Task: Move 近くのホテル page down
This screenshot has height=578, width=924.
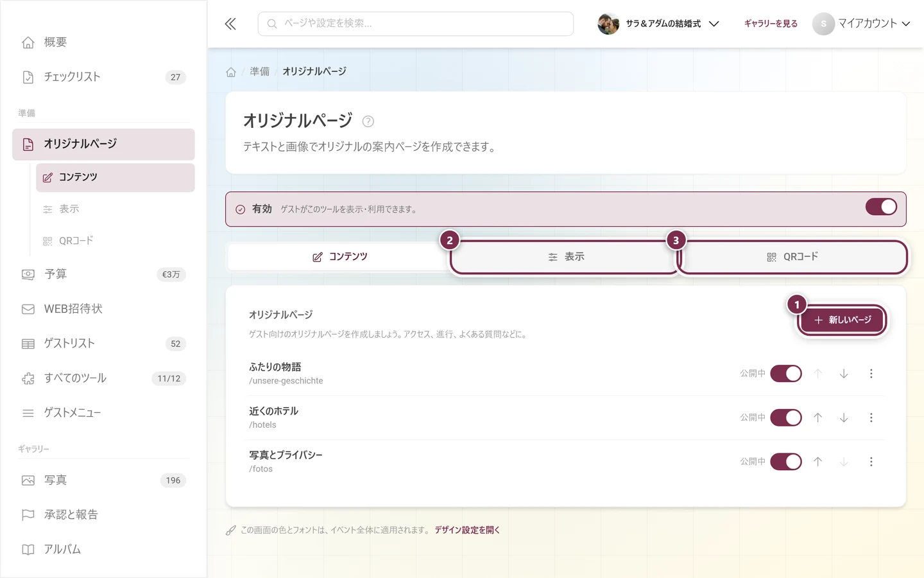Action: [844, 417]
